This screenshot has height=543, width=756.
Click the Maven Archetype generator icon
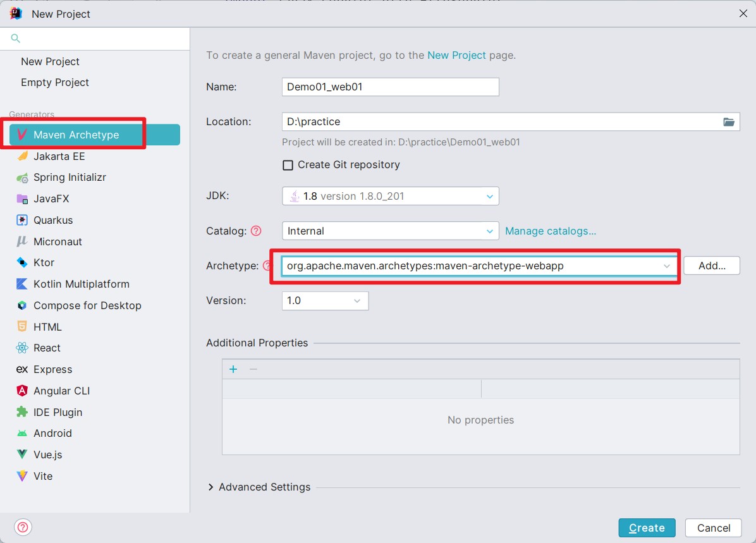tap(21, 135)
